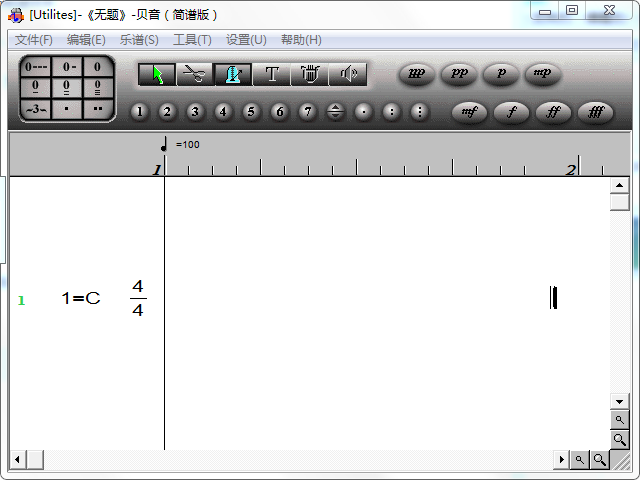Screen dimensions: 640x480
Task: Click the 4/4 time signature
Action: click(138, 298)
